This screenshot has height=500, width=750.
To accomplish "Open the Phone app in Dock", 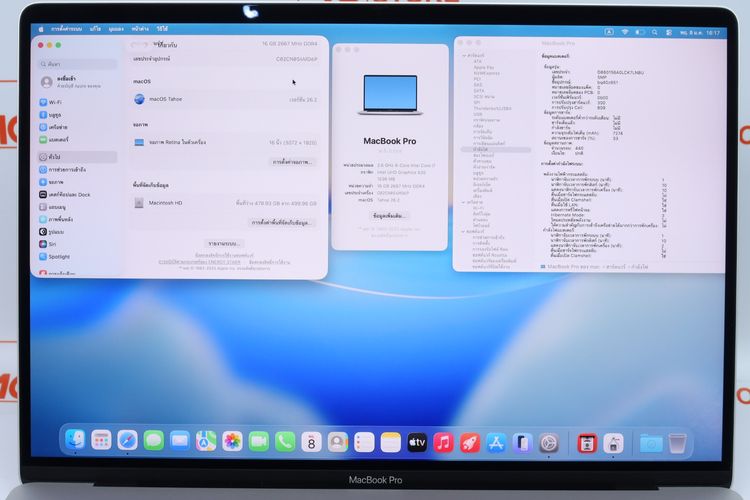I will (285, 442).
